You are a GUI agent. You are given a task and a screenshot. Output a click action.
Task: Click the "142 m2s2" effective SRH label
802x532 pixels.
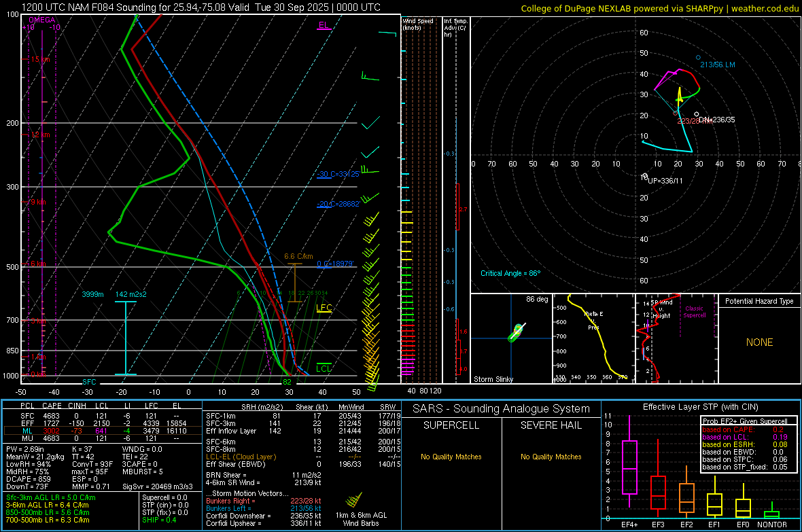131,294
